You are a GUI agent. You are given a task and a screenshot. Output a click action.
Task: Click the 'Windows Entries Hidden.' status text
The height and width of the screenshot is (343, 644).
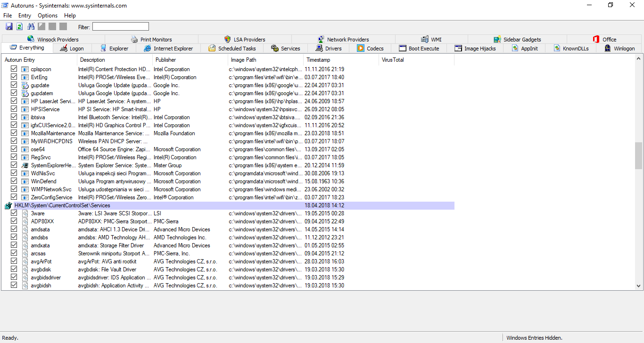pyautogui.click(x=534, y=338)
